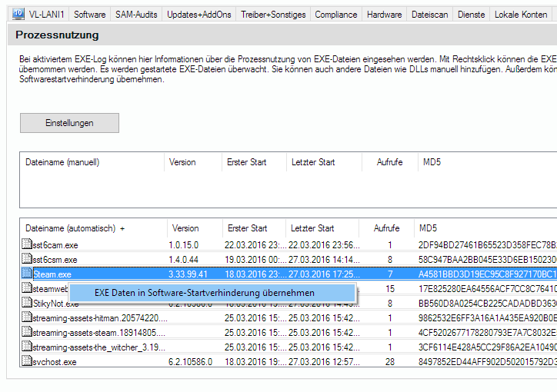Screen dimensions: 557x392
Task: Click version 6.2.10586.0 of svchost.exe
Action: pos(190,362)
